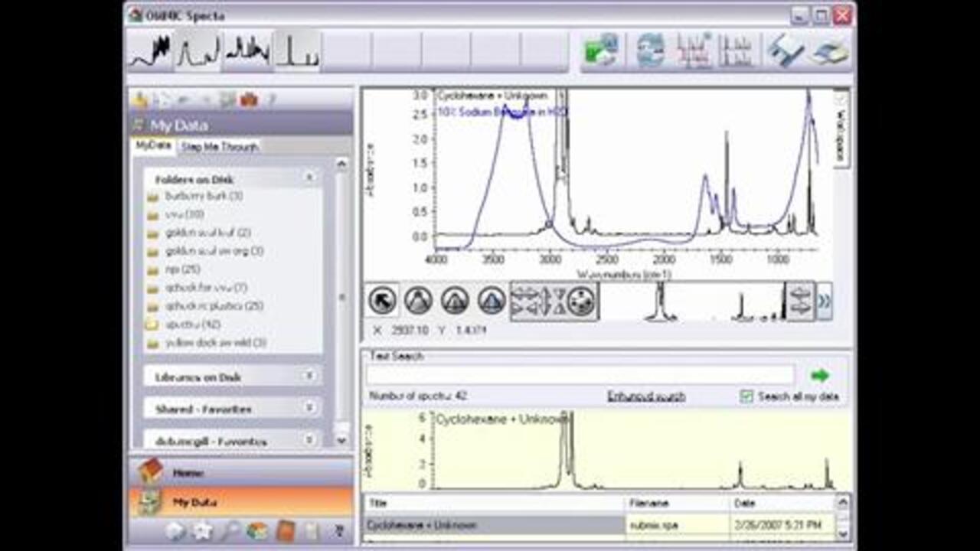This screenshot has height=551, width=980.
Task: Open the Home navigation pane
Action: point(188,473)
